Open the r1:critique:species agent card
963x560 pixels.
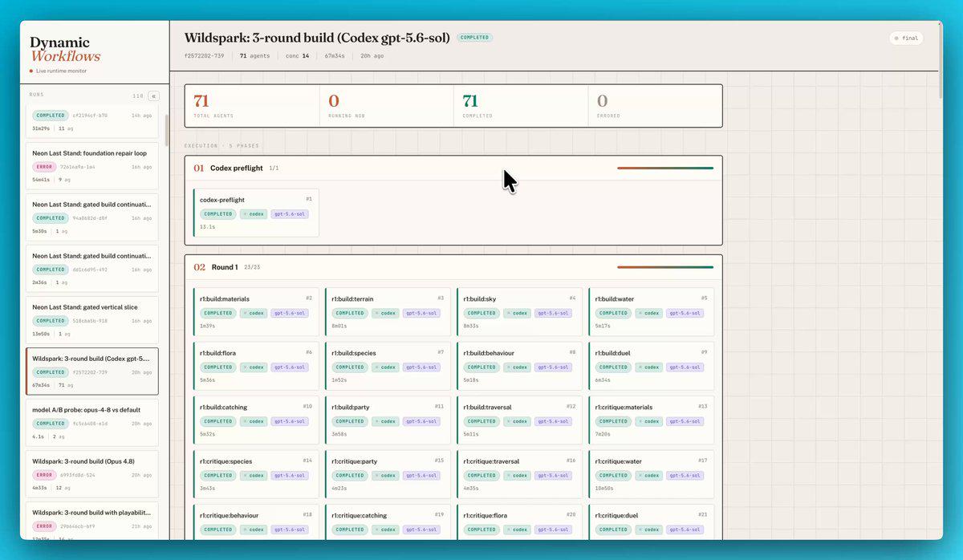(x=256, y=473)
